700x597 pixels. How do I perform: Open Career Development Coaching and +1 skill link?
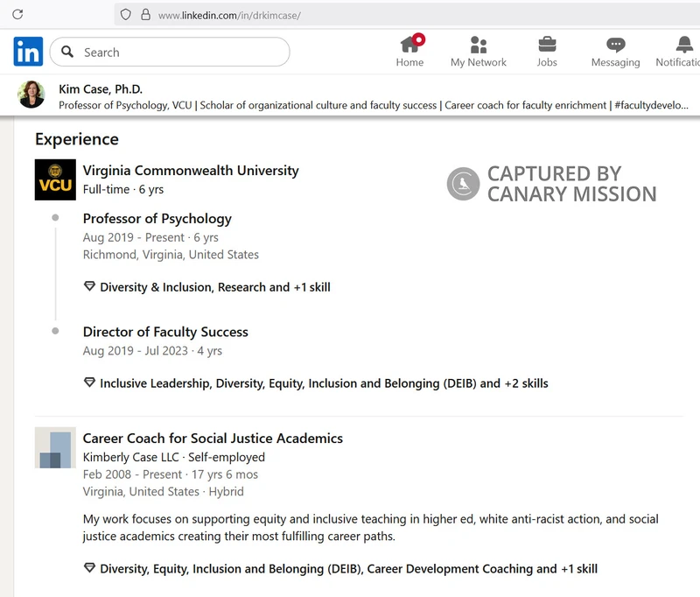point(348,568)
